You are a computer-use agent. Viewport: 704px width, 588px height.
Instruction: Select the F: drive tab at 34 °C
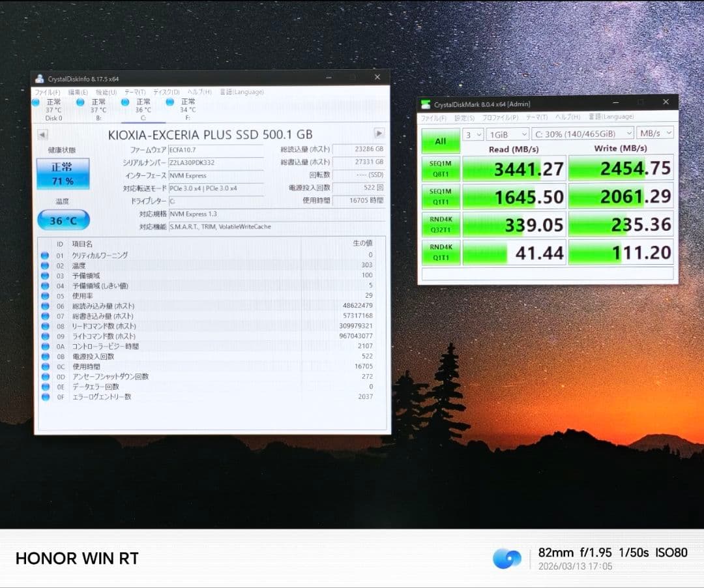coord(188,110)
